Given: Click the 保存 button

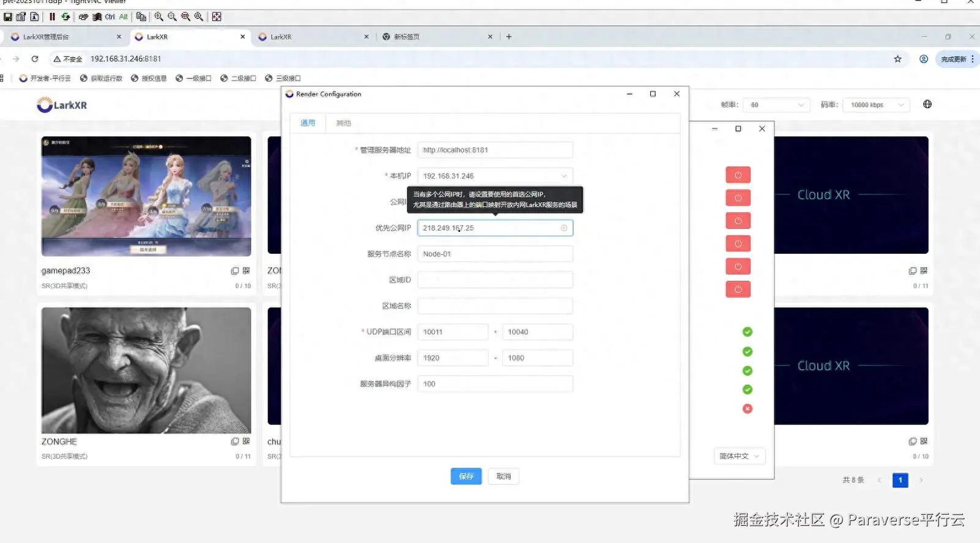Looking at the screenshot, I should point(466,476).
